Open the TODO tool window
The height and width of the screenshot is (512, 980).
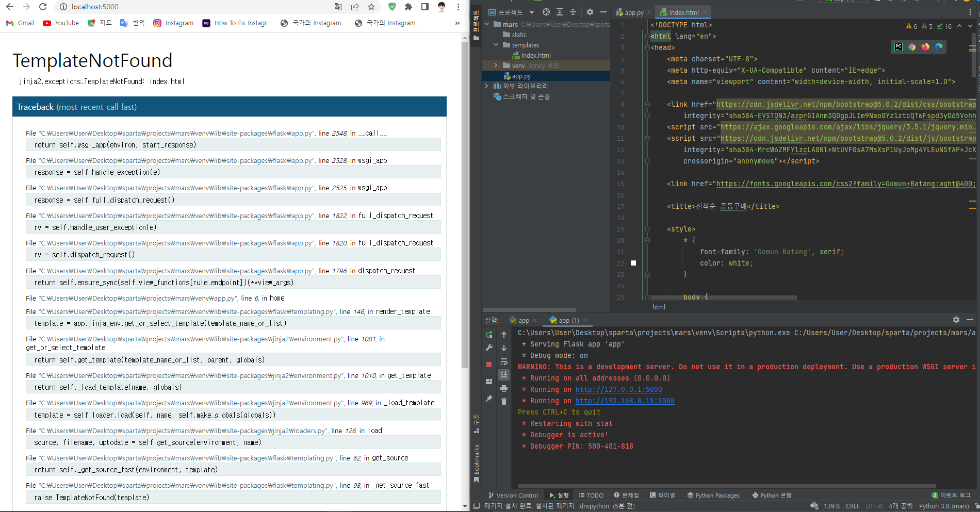591,496
